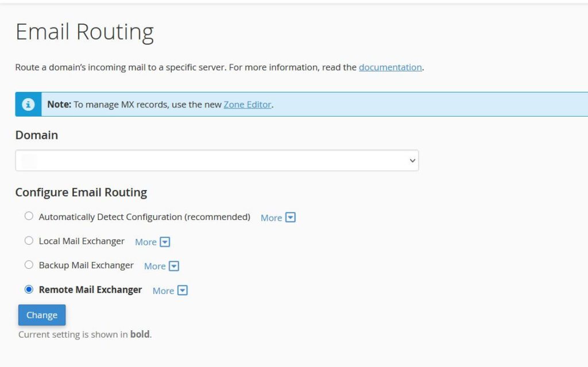Screen dimensions: 588x367
Task: Click the arrow icon beside Automatically Detect's More
Action: click(x=291, y=218)
